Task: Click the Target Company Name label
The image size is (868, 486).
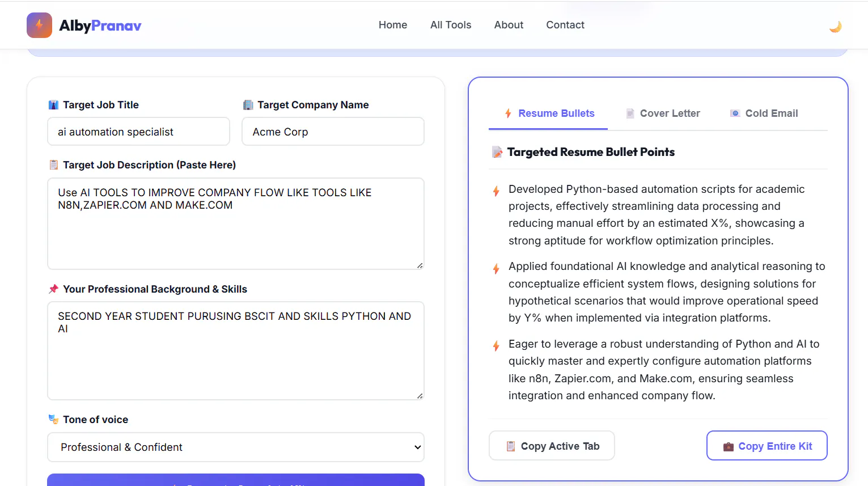Action: point(313,105)
